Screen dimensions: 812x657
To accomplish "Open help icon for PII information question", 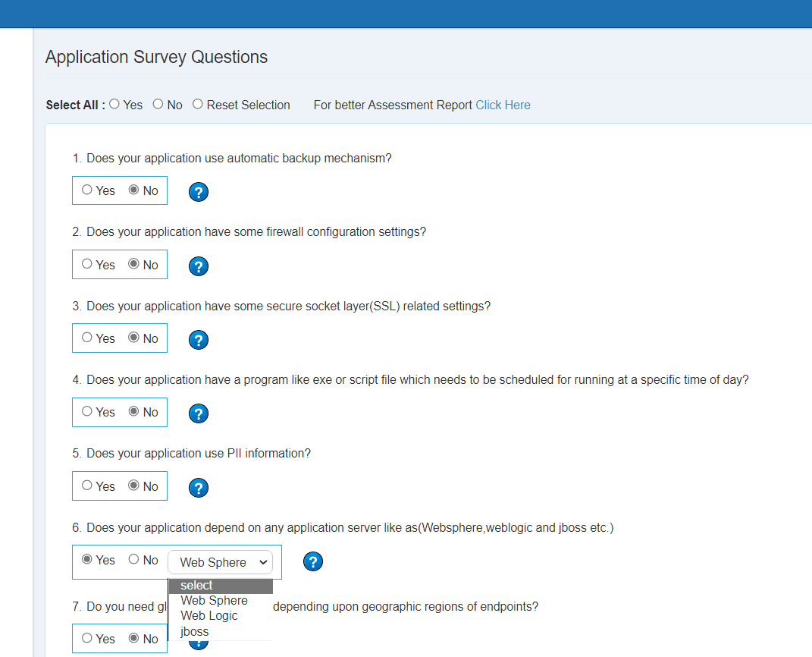I will [199, 488].
